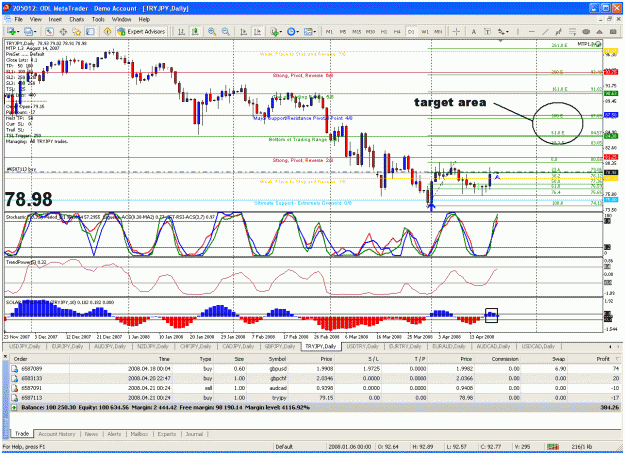The image size is (625, 453).
Task: Expand the New Chart dropdown arrow
Action: coord(17,32)
